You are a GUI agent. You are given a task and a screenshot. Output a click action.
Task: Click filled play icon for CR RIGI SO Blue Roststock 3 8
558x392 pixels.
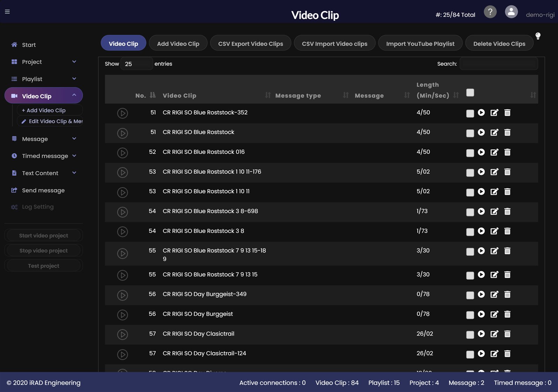click(x=481, y=231)
